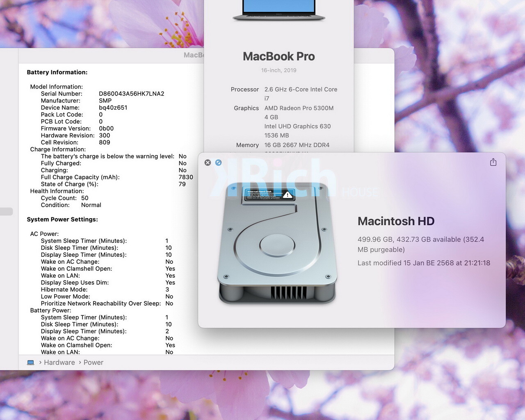The width and height of the screenshot is (525, 420).
Task: Click the blue open-with icon in Quick Look
Action: 219,162
